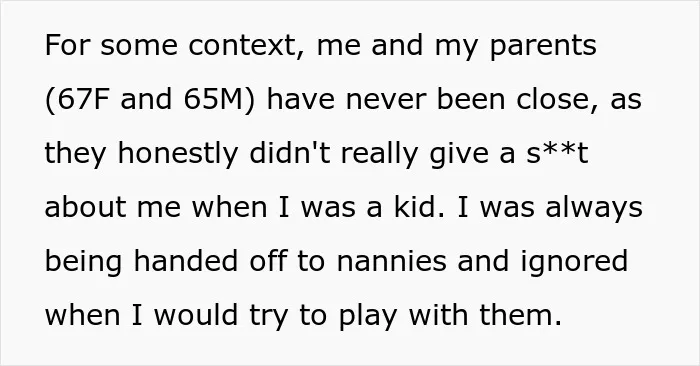Click the censored word "s**t"
700x366 pixels.
[x=557, y=153]
